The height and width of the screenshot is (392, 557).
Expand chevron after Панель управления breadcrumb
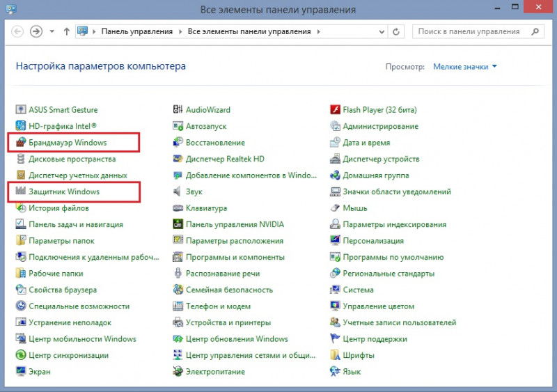(x=180, y=31)
